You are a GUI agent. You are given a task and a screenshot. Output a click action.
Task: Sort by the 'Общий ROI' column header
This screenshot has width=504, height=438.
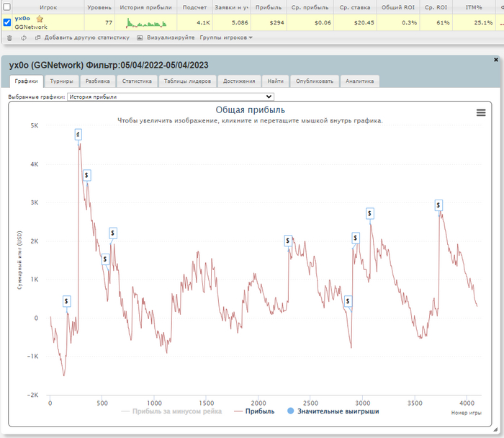pyautogui.click(x=400, y=7)
